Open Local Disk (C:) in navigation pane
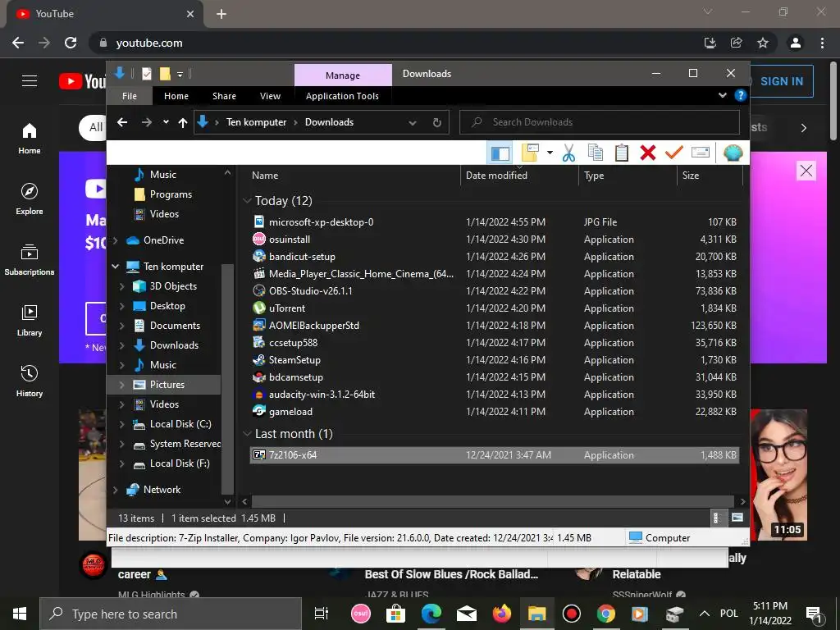Viewport: 840px width, 630px height. pyautogui.click(x=180, y=424)
